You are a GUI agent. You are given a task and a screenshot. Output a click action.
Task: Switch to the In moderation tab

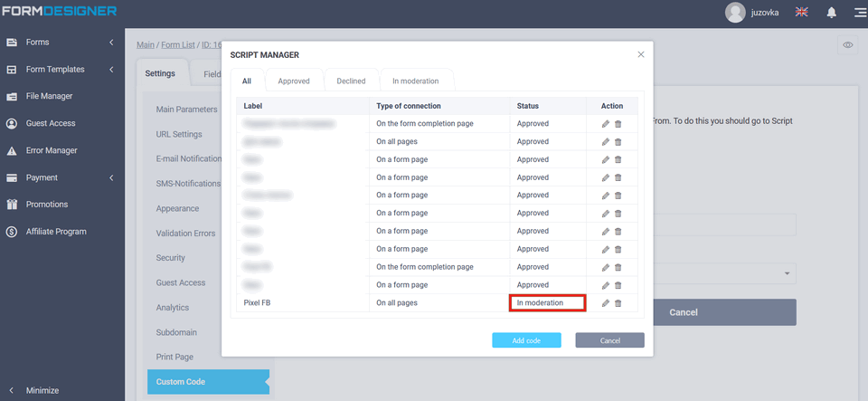coord(416,81)
